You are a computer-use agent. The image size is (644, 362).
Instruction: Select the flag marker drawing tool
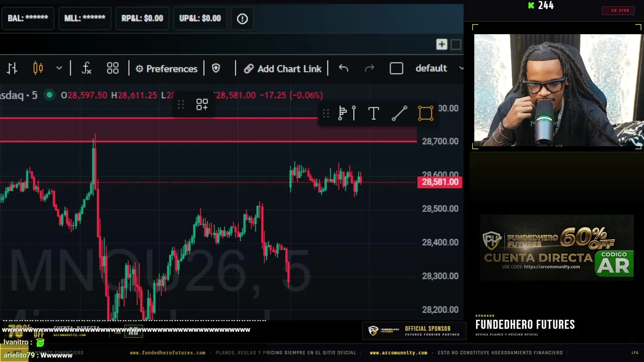[x=347, y=114]
